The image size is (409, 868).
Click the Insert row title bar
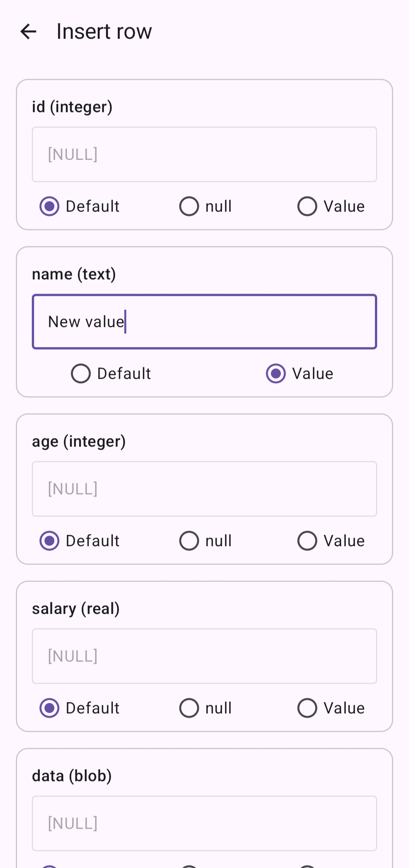tap(104, 31)
